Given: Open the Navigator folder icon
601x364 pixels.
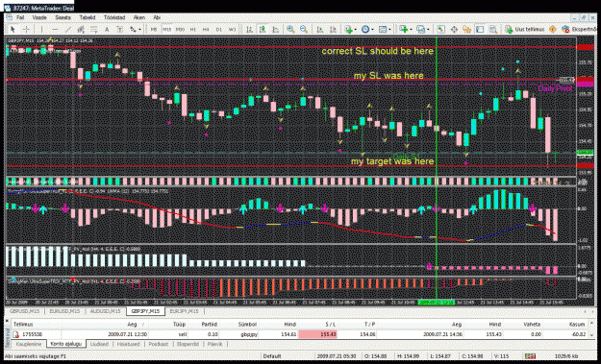Looking at the screenshot, I should click(x=466, y=30).
